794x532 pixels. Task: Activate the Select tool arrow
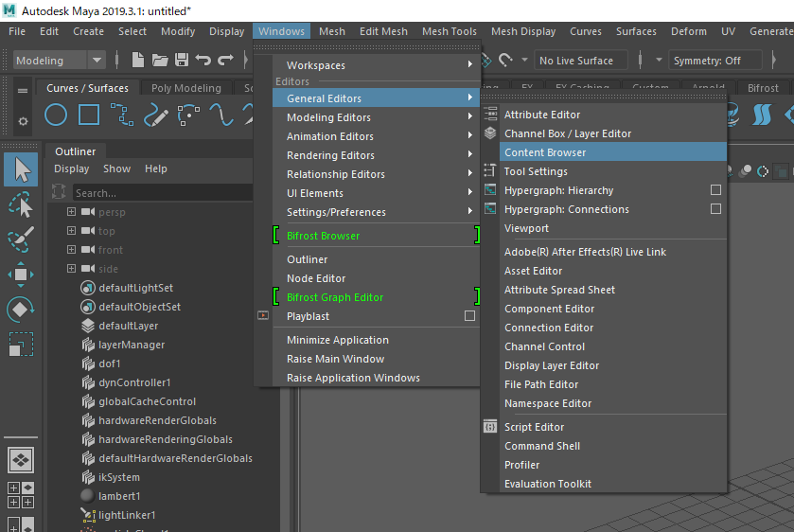tap(21, 169)
